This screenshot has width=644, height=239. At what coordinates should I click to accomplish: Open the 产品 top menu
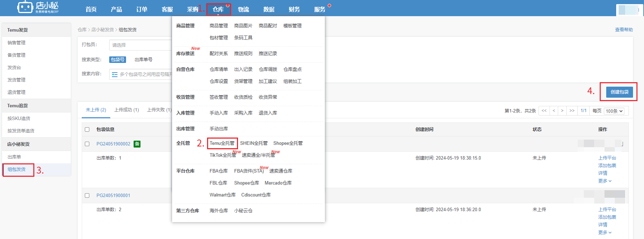click(x=116, y=9)
